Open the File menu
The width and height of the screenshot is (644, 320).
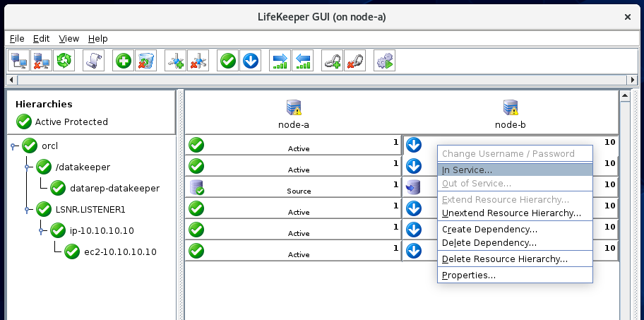point(17,39)
